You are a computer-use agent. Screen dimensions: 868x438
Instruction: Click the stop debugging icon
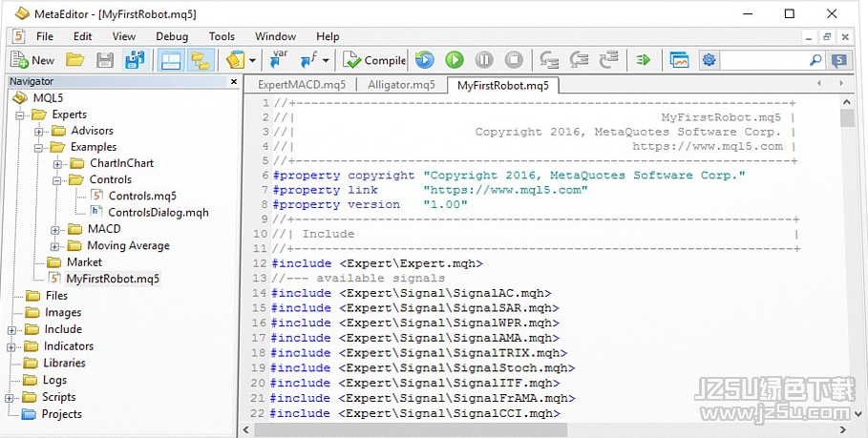click(514, 60)
